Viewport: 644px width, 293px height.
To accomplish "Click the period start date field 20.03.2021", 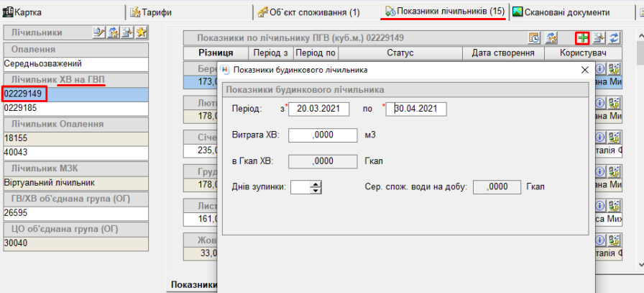I will (x=318, y=109).
